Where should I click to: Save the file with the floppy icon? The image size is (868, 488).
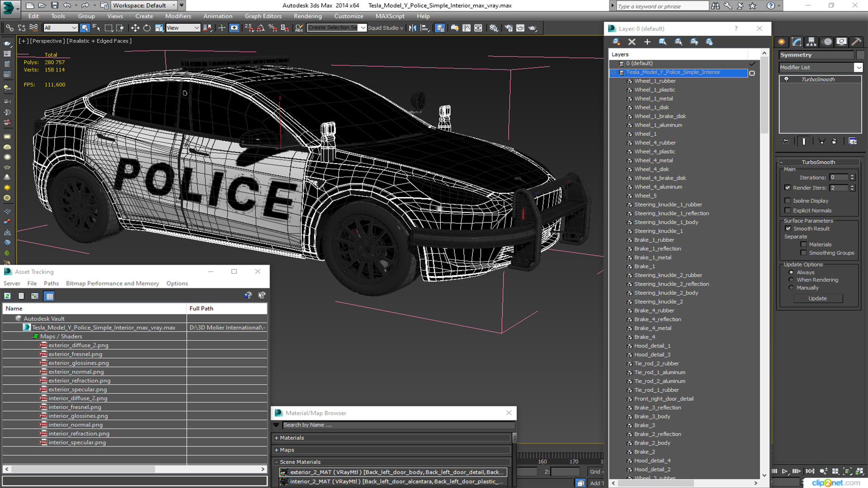tap(54, 5)
